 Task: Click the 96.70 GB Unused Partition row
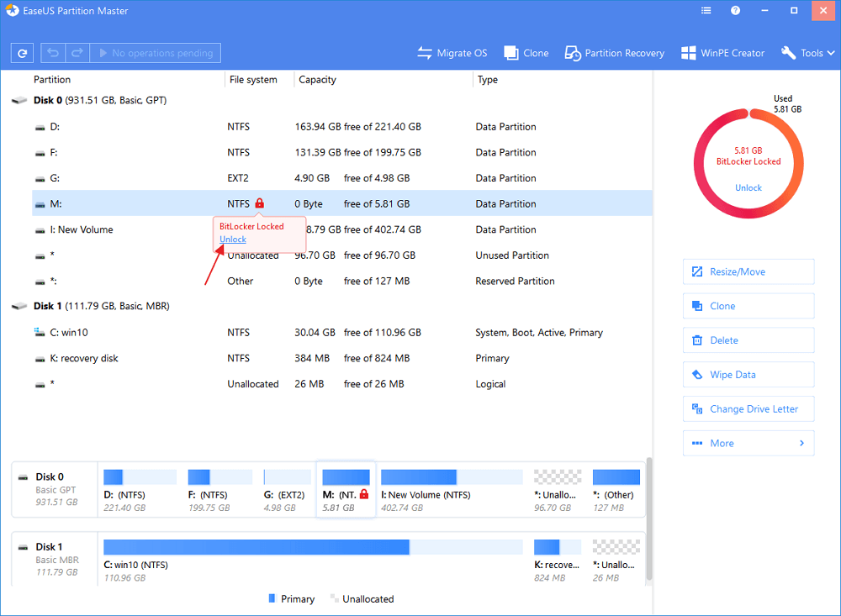(342, 255)
